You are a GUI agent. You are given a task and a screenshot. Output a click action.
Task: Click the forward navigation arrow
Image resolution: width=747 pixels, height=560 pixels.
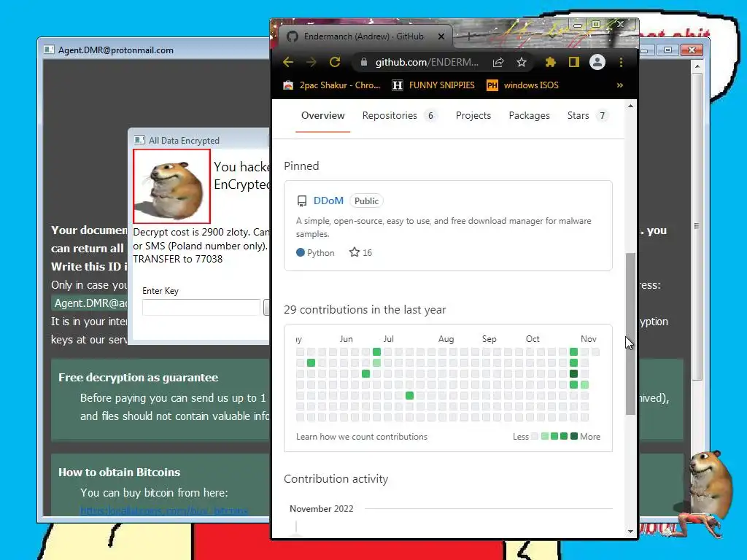click(x=311, y=62)
